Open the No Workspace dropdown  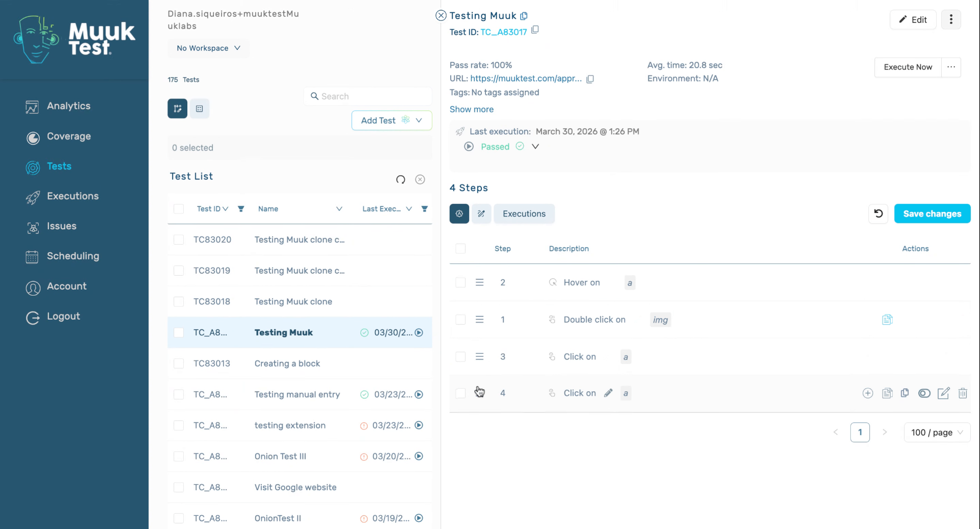click(x=208, y=48)
